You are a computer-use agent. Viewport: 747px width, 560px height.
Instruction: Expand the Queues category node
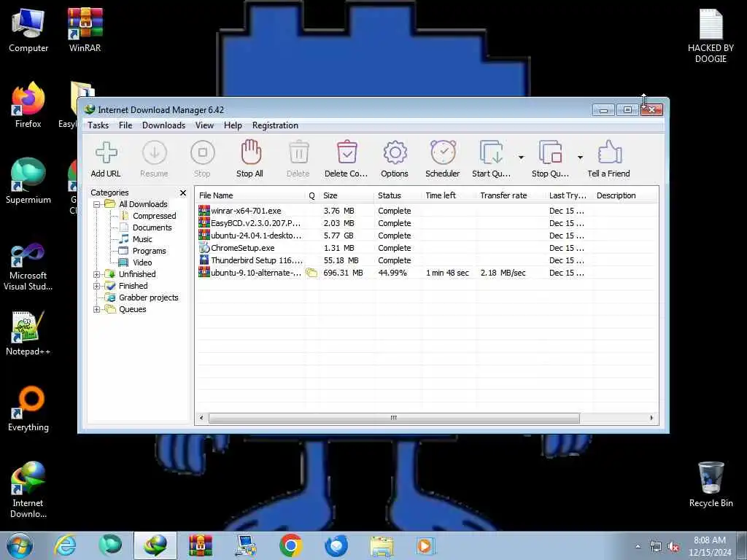click(97, 309)
